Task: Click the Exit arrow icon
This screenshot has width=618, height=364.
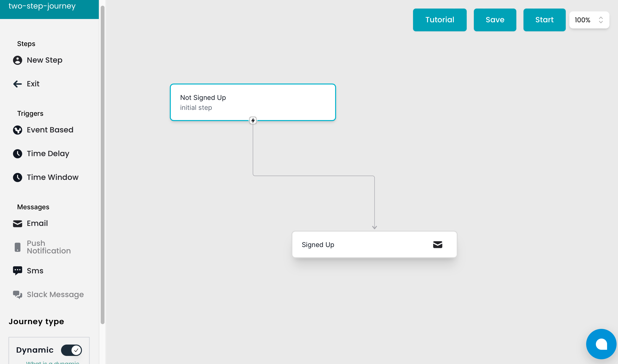Action: (x=17, y=84)
